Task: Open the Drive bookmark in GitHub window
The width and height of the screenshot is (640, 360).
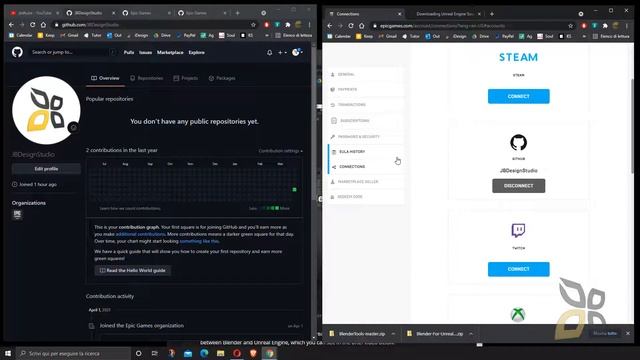Action: (162, 36)
